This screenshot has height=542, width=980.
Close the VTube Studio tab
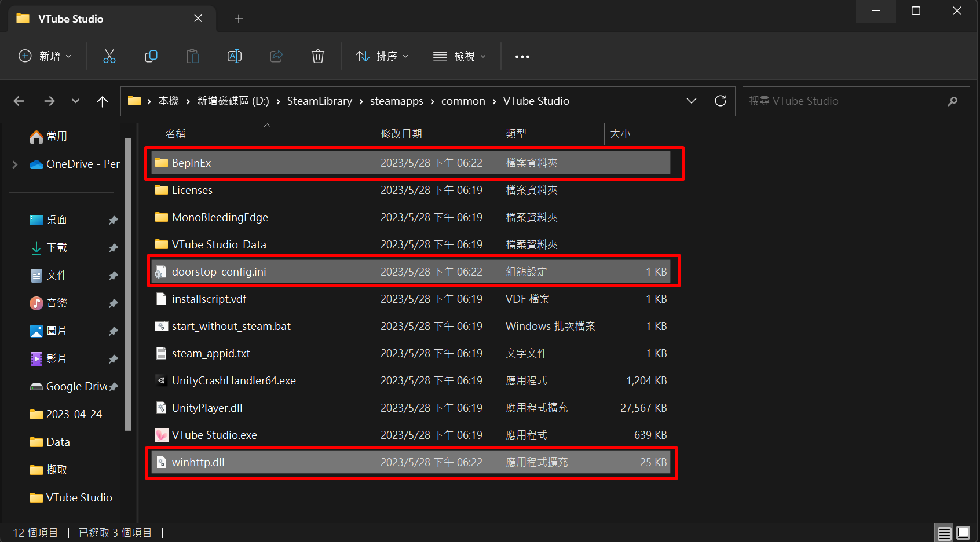pos(198,19)
